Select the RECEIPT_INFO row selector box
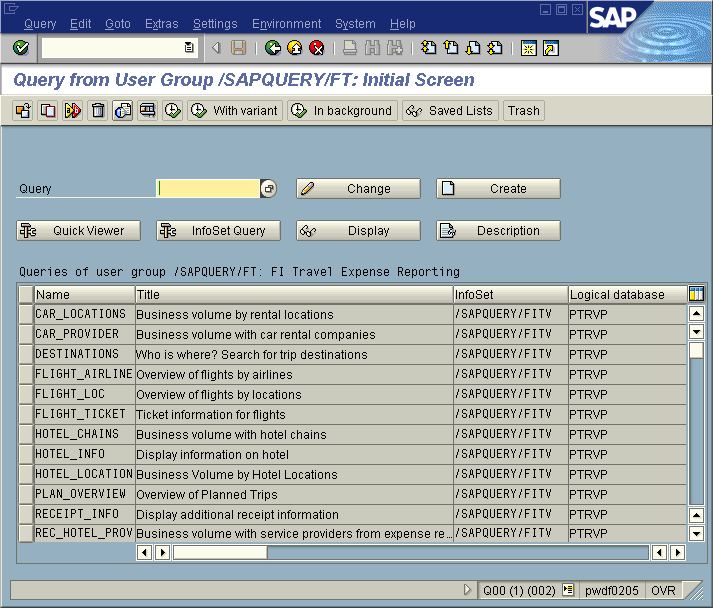 tap(26, 514)
